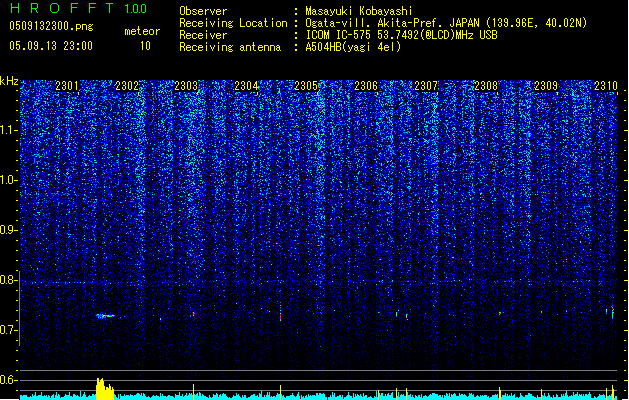Click the 1.0 kHz frequency label
This screenshot has width=629, height=400.
(x=8, y=180)
